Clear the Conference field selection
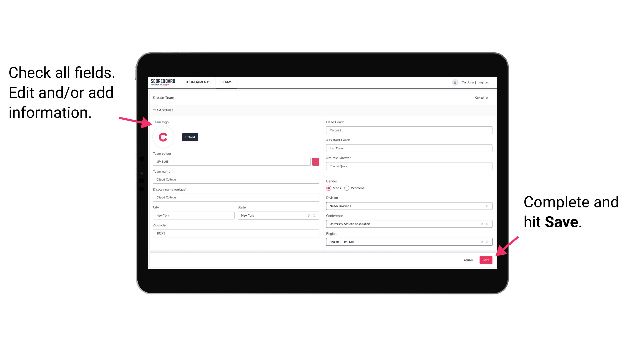This screenshot has height=346, width=644. click(482, 224)
